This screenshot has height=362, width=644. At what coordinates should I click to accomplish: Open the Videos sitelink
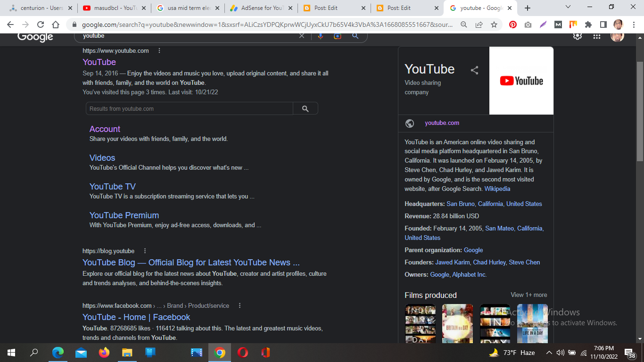click(102, 157)
